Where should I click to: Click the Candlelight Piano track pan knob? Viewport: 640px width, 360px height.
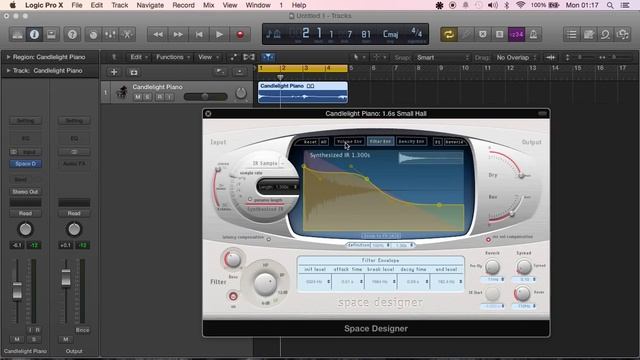[x=241, y=93]
